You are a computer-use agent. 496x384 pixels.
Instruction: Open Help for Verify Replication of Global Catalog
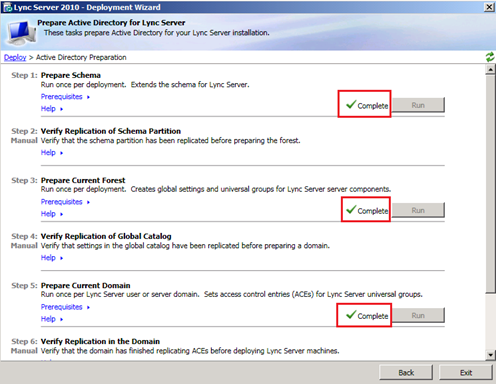[52, 258]
